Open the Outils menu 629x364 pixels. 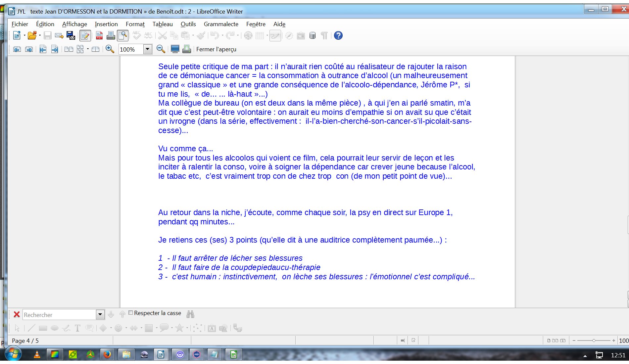188,24
